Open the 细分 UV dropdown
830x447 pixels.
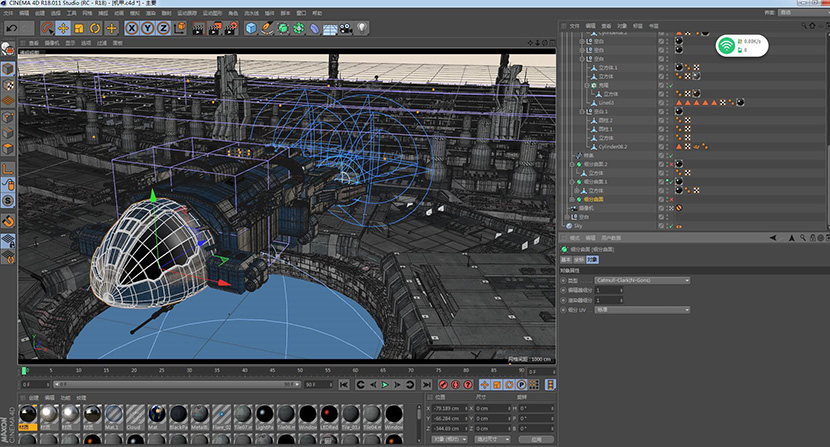[x=641, y=309]
